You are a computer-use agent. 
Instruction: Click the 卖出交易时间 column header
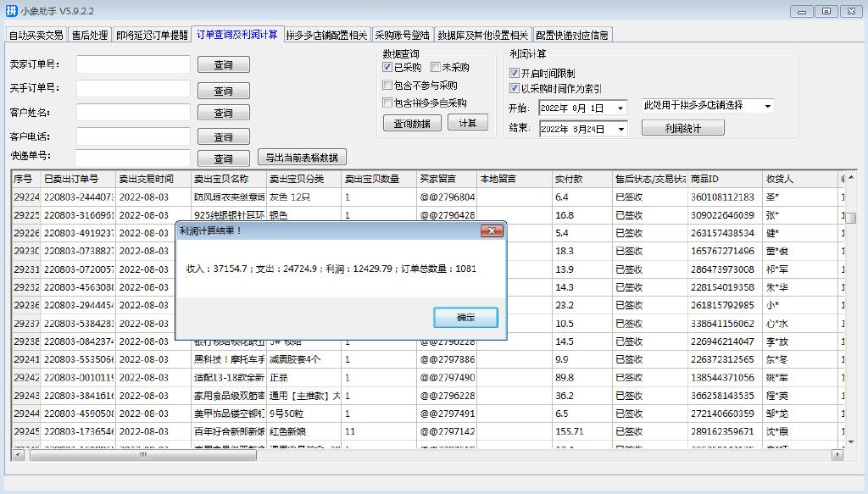[x=153, y=179]
